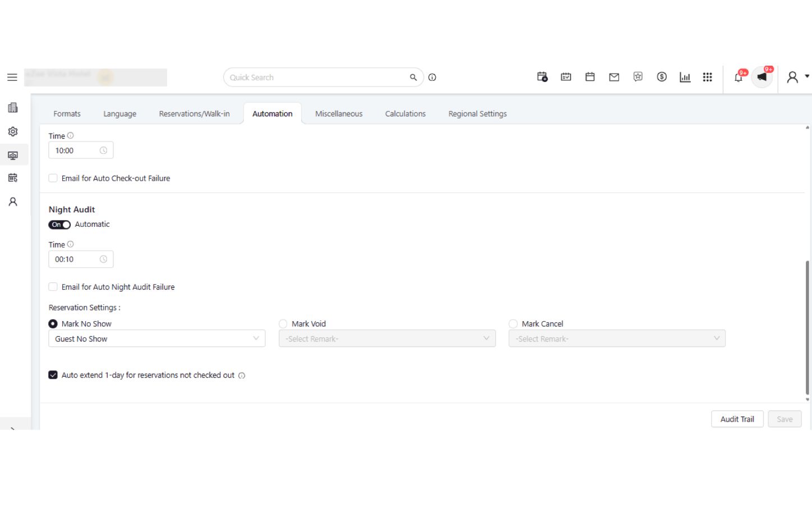812x508 pixels.
Task: Open the Reservations/Walk-in tab
Action: pos(195,113)
